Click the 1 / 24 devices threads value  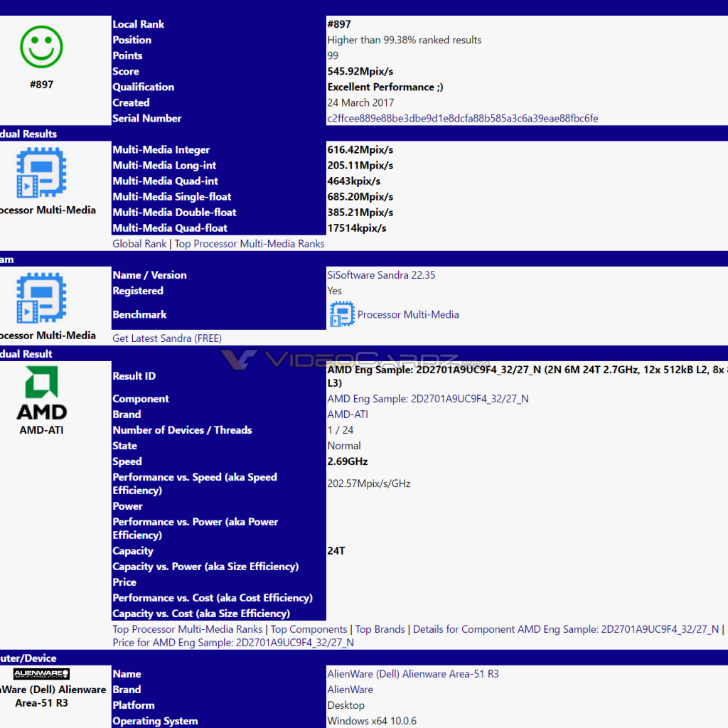(340, 430)
